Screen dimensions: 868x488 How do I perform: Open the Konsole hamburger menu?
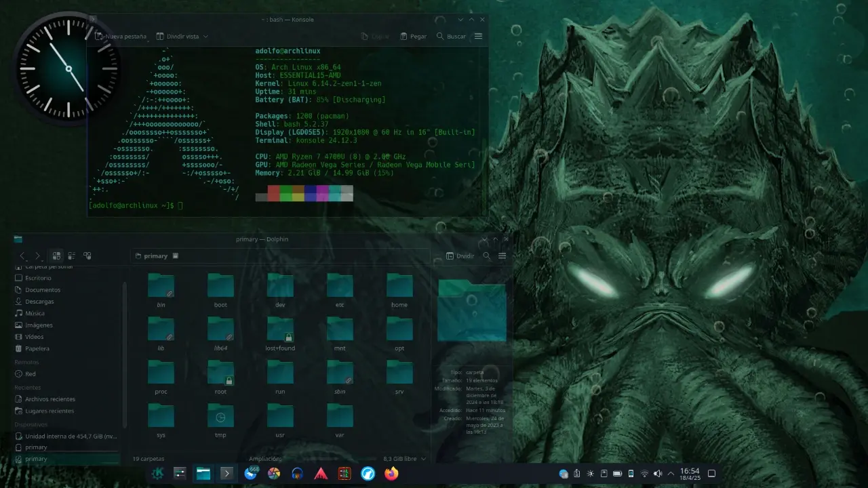(479, 36)
